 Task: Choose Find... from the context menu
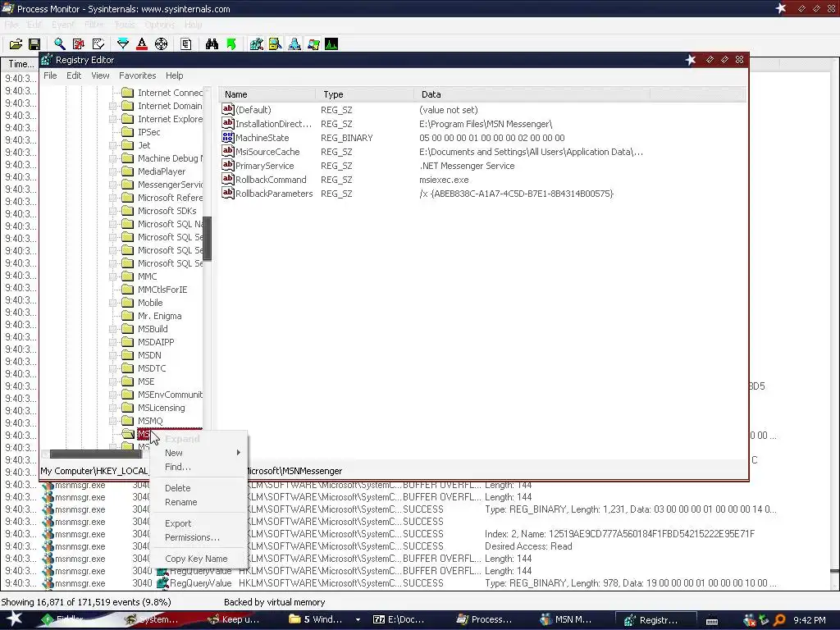point(199,467)
